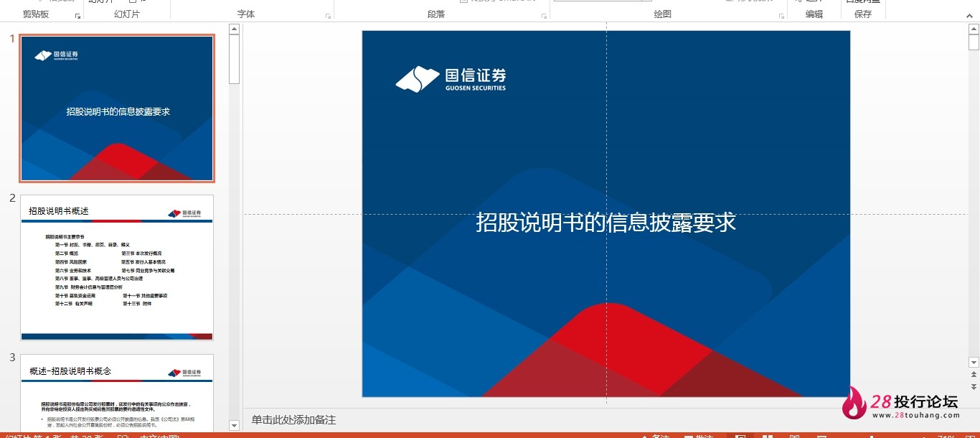980x438 pixels.
Task: Go to previous slide via double-up arrow
Action: pyautogui.click(x=974, y=374)
